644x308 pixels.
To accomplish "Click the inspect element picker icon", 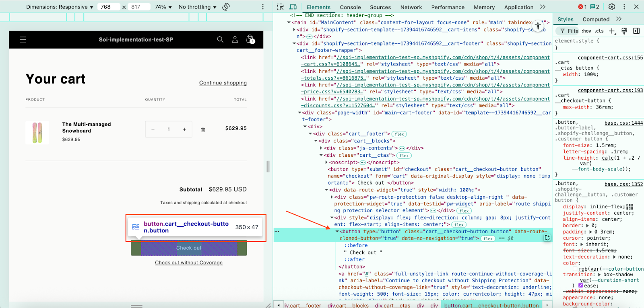I will coord(281,7).
